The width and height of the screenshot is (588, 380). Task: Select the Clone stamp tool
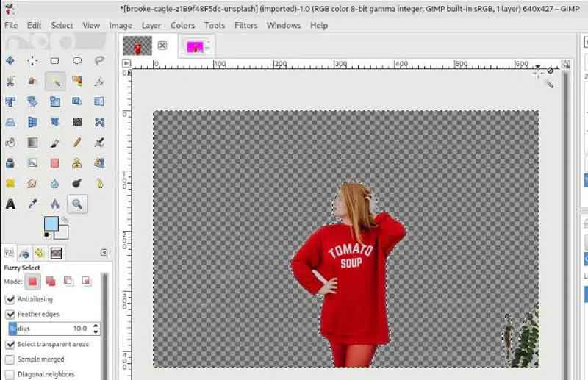pos(77,162)
